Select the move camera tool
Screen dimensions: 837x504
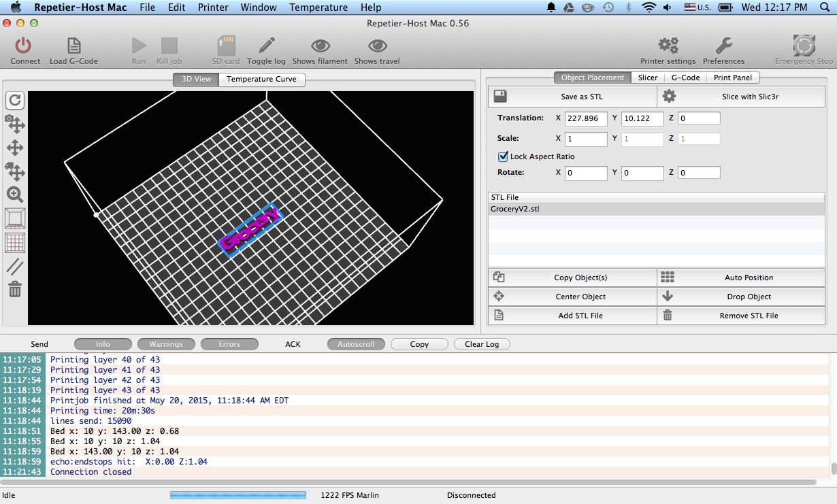(15, 124)
